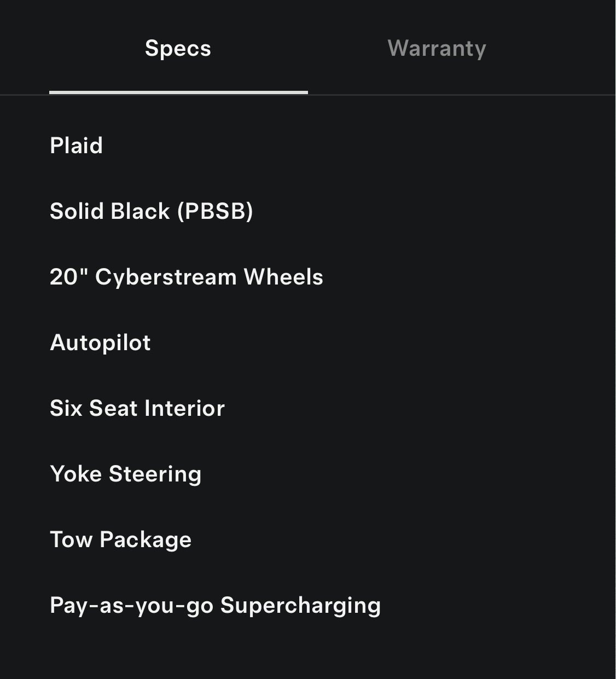The height and width of the screenshot is (679, 616).
Task: Click the 20" Cyberstream Wheels item
Action: coord(186,277)
